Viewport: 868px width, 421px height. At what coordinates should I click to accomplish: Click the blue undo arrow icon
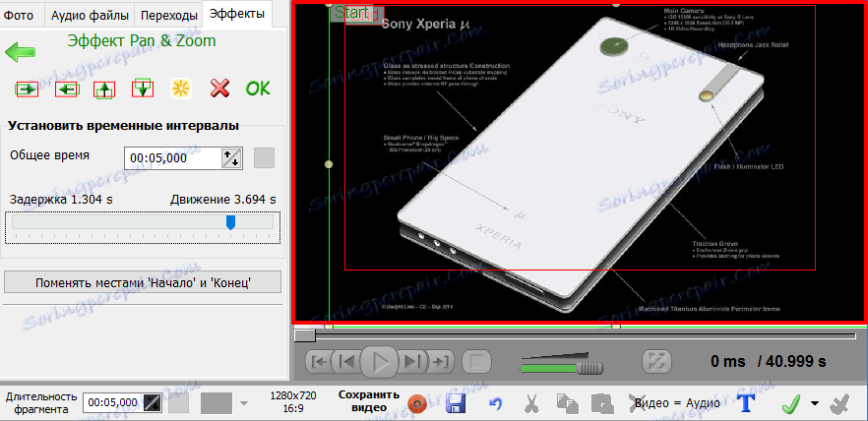[495, 404]
